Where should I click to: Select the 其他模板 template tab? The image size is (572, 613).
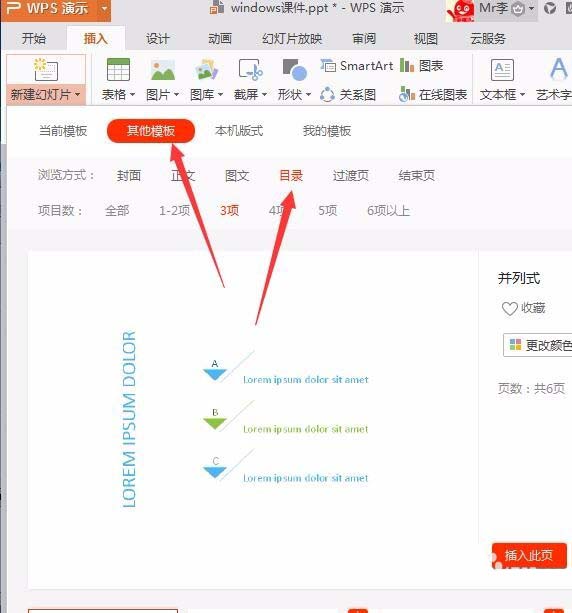[151, 131]
